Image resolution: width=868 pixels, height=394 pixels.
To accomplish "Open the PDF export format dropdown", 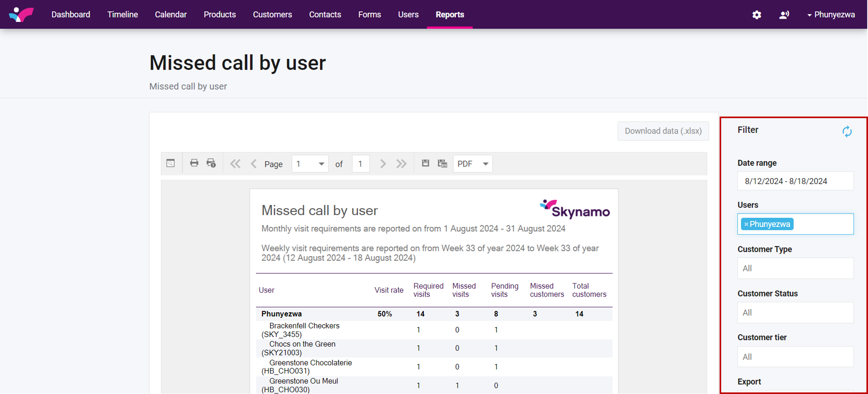I will pyautogui.click(x=472, y=164).
